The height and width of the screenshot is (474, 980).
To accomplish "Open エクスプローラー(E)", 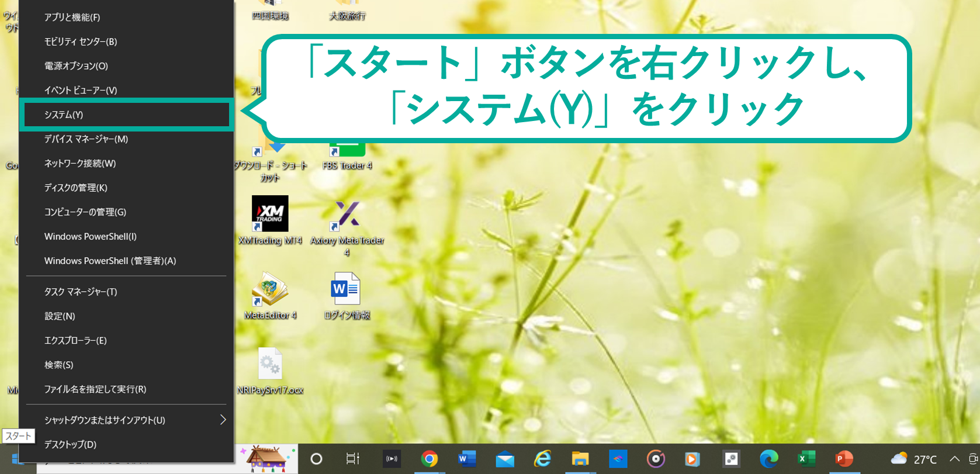I will pos(126,340).
